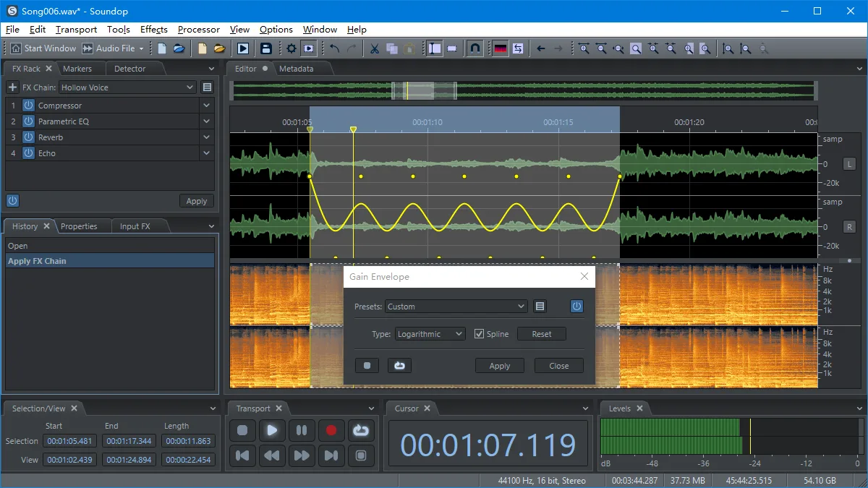The image size is (868, 488).
Task: Click stop icon in Gain Envelope dialog
Action: 367,366
